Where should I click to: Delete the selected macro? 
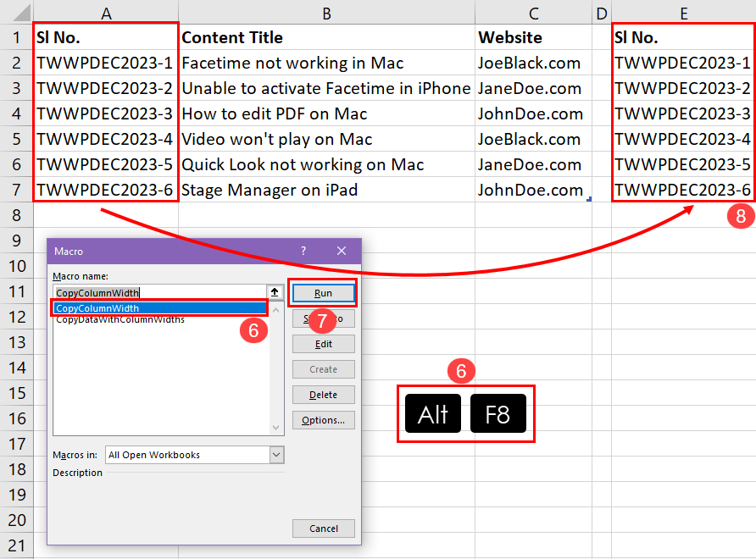(x=323, y=394)
